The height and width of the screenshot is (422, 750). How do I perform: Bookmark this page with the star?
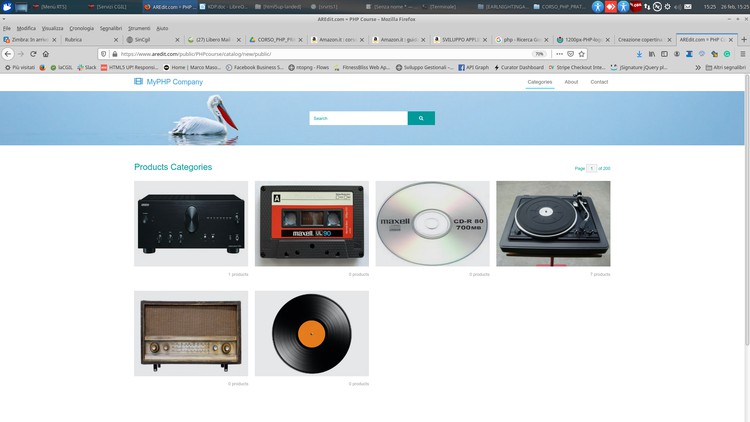[x=581, y=54]
